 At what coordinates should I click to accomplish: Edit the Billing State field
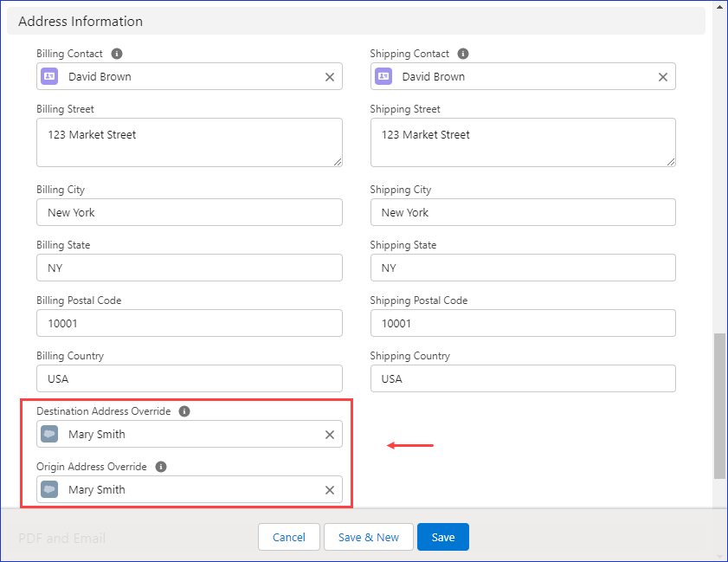click(x=190, y=268)
